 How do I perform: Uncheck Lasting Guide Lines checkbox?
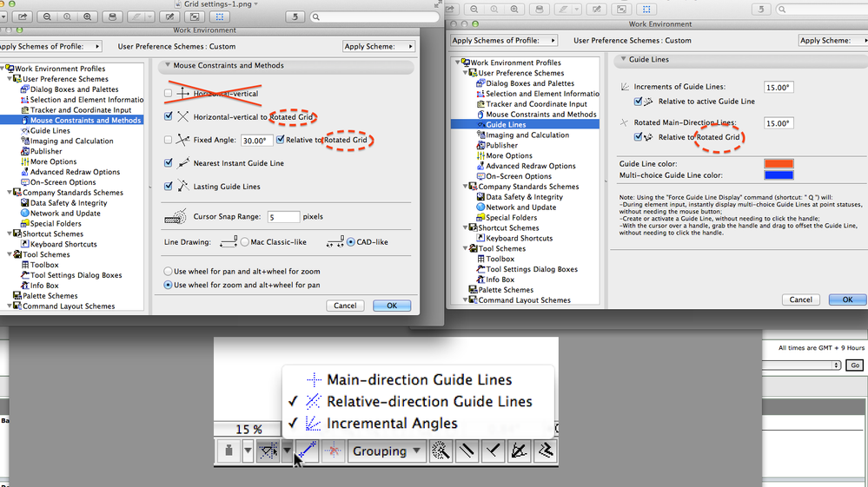coord(169,187)
